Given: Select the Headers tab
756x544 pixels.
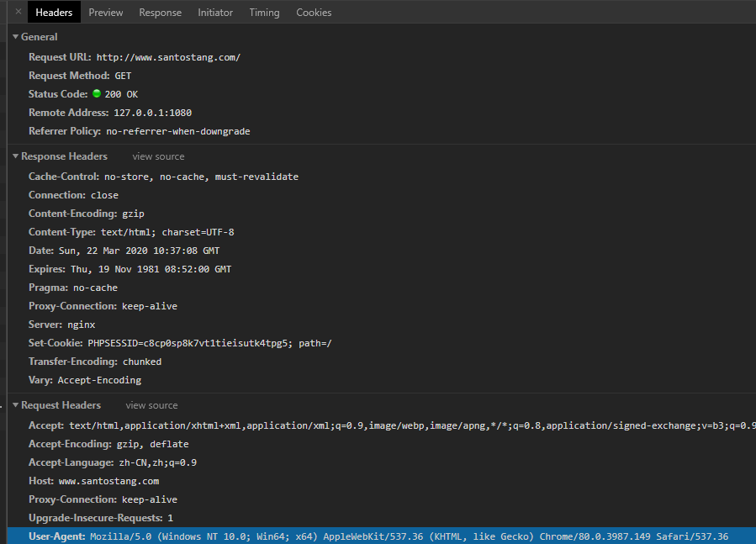Looking at the screenshot, I should pyautogui.click(x=54, y=13).
